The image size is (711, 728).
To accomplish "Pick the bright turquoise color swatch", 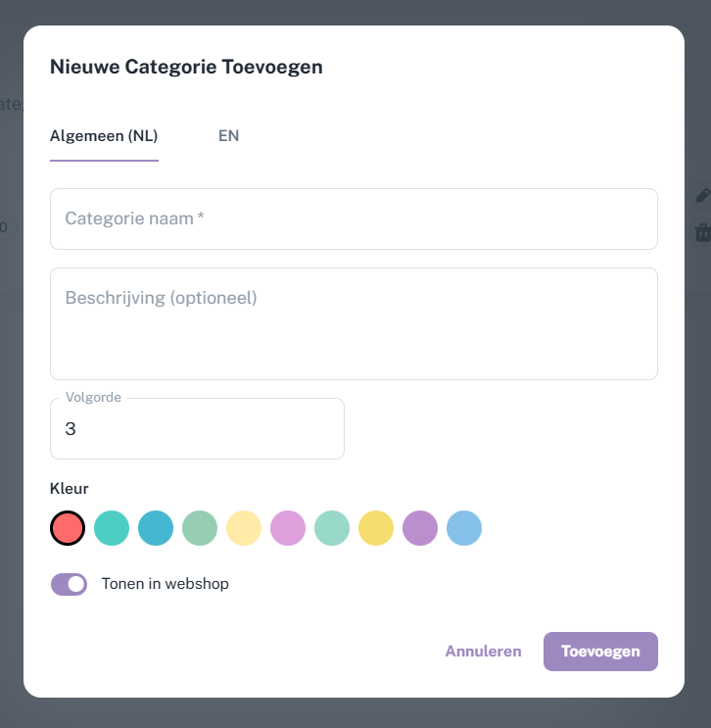I will click(x=112, y=528).
